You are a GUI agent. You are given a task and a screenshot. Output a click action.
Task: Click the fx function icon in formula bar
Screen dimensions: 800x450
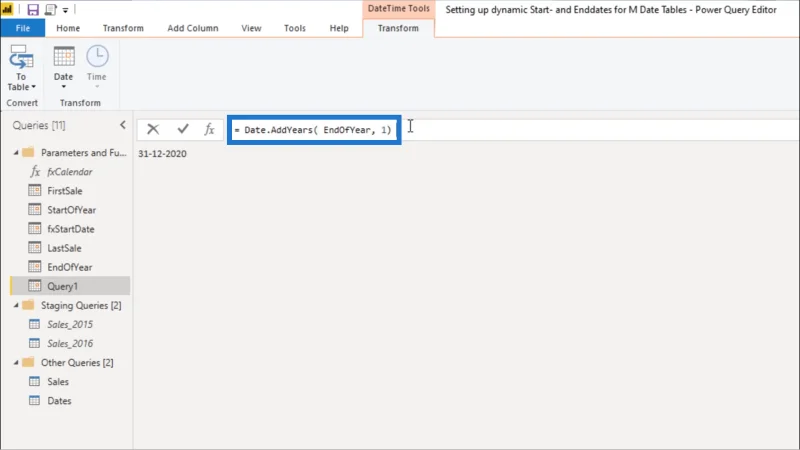pos(209,129)
